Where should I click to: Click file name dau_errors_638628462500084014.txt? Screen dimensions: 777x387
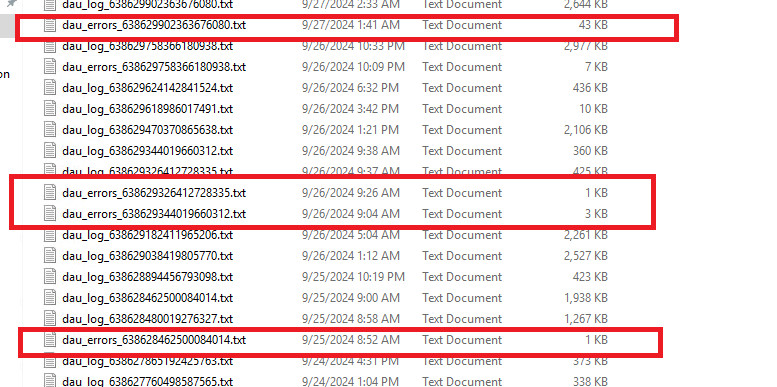pyautogui.click(x=154, y=340)
